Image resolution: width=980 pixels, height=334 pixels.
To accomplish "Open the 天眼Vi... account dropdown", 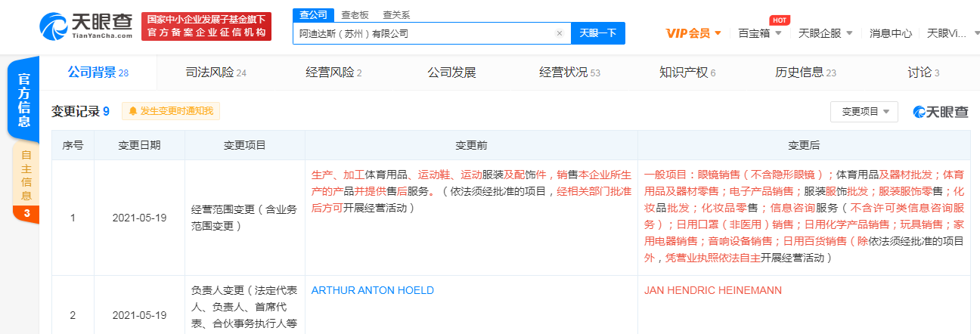I will pos(952,33).
